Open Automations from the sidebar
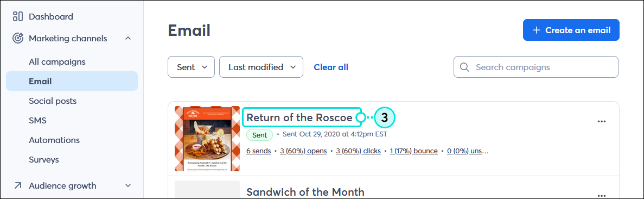This screenshot has width=644, height=199. pyautogui.click(x=54, y=140)
